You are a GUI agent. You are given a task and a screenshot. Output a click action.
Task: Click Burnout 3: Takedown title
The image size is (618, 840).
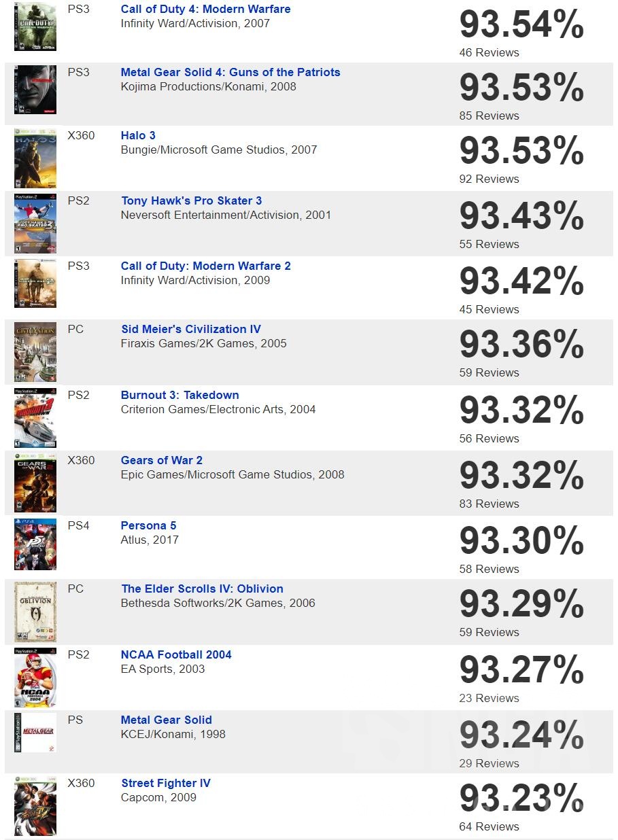point(180,395)
